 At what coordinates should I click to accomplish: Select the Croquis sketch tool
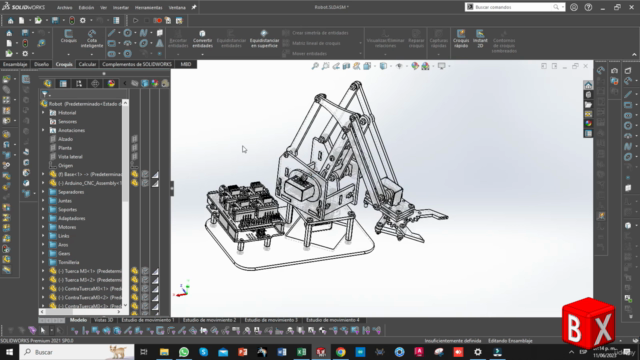[x=69, y=36]
